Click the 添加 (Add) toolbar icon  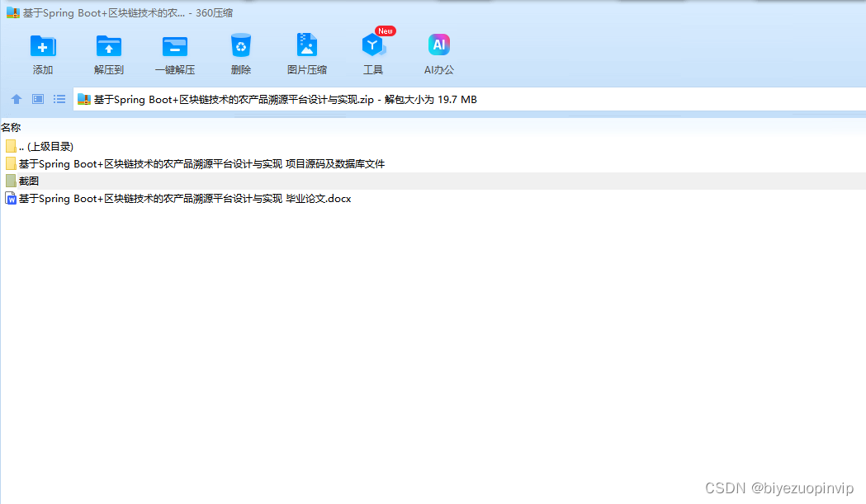click(43, 46)
